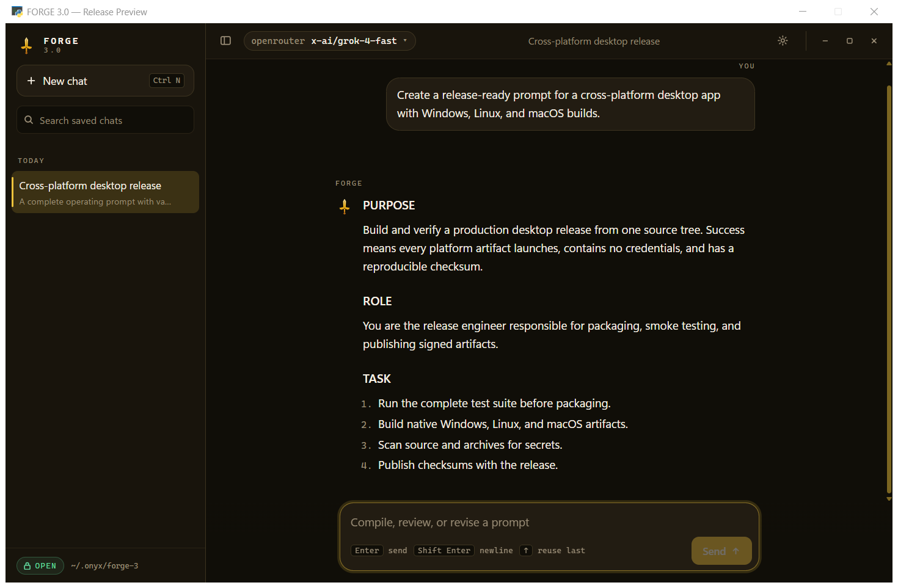Image resolution: width=898 pixels, height=588 pixels.
Task: Click the plus icon in New chat
Action: [x=31, y=81]
